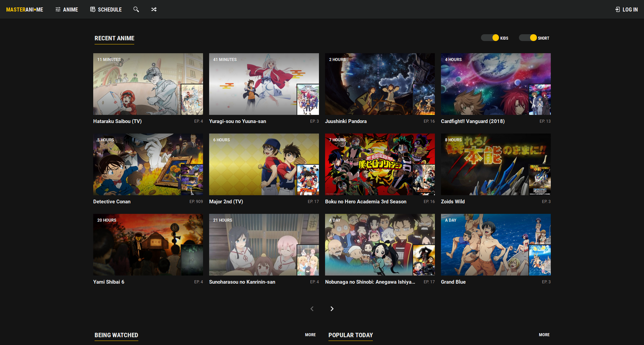Image resolution: width=644 pixels, height=345 pixels.
Task: Click the Cardfight!! Vanguard (2018) title
Action: 473,121
